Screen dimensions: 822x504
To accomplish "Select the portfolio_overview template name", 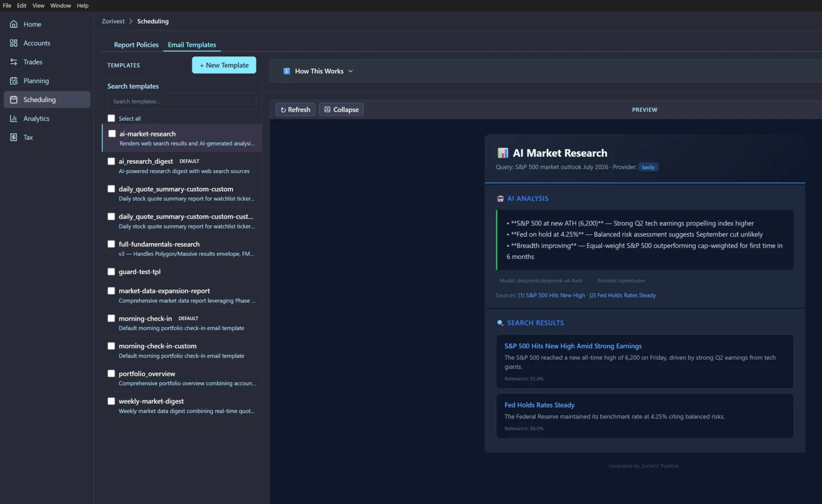I will pyautogui.click(x=147, y=374).
